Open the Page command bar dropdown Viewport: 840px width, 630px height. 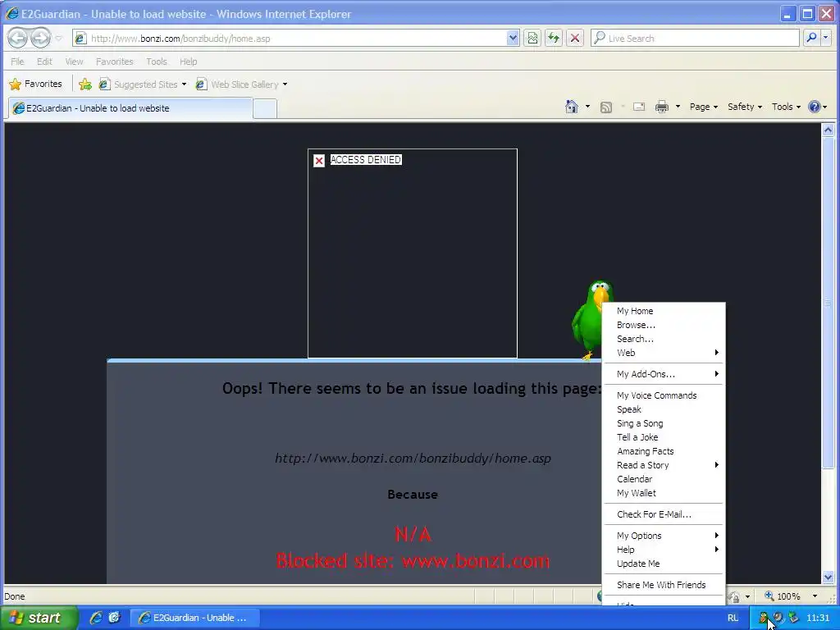(703, 107)
